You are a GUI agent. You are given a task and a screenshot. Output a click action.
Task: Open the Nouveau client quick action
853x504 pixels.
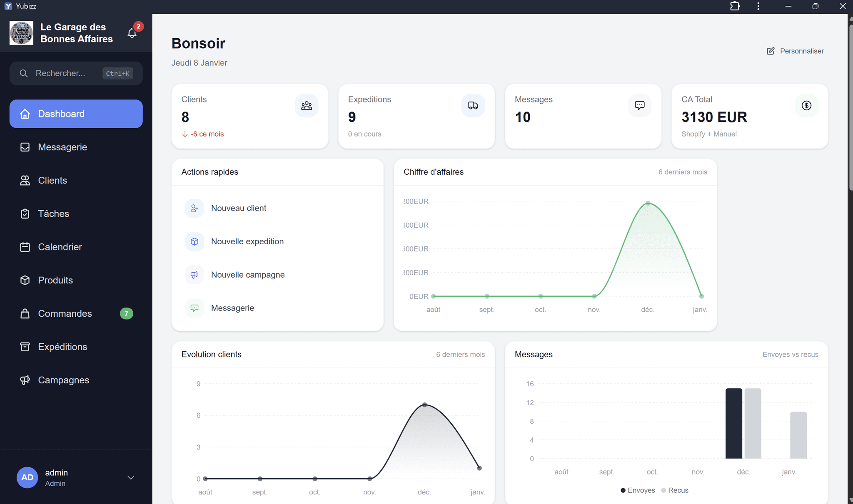(x=239, y=208)
